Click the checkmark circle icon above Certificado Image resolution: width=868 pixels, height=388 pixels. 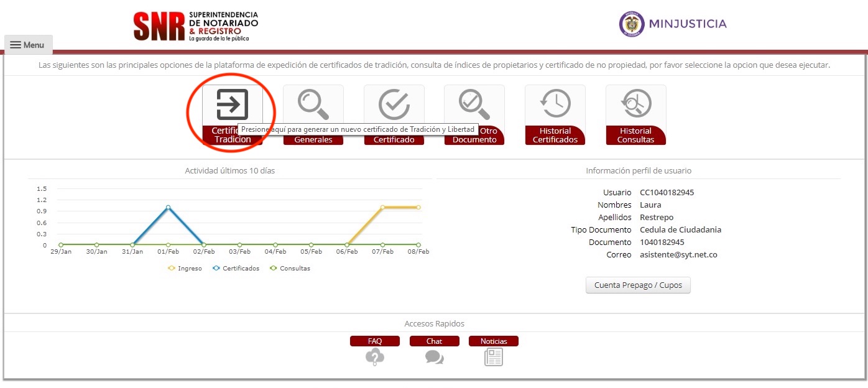click(x=394, y=104)
